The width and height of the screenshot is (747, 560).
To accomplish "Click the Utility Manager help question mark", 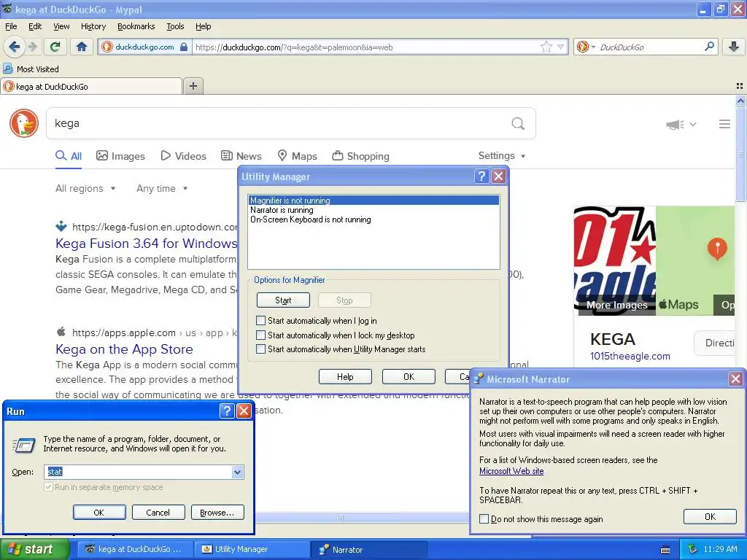I will [481, 176].
